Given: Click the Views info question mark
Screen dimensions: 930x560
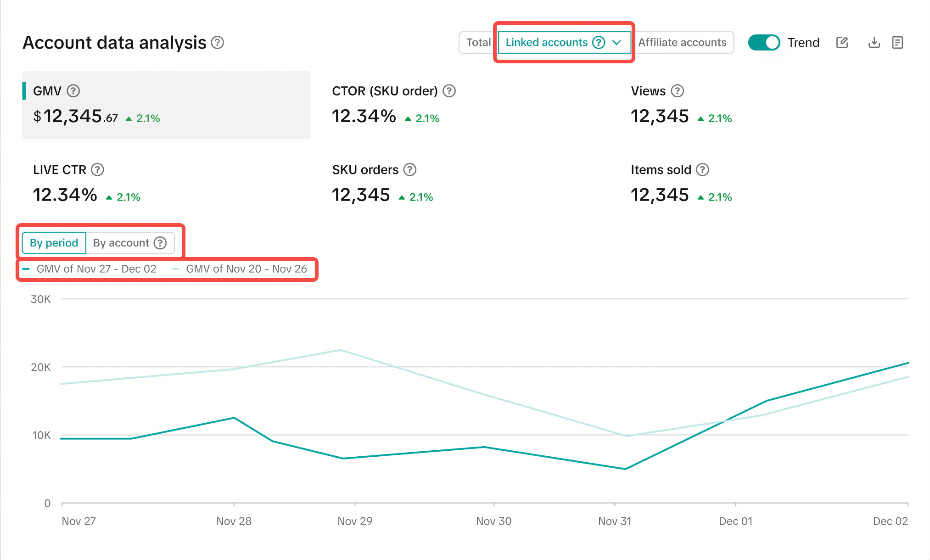Looking at the screenshot, I should 677,91.
